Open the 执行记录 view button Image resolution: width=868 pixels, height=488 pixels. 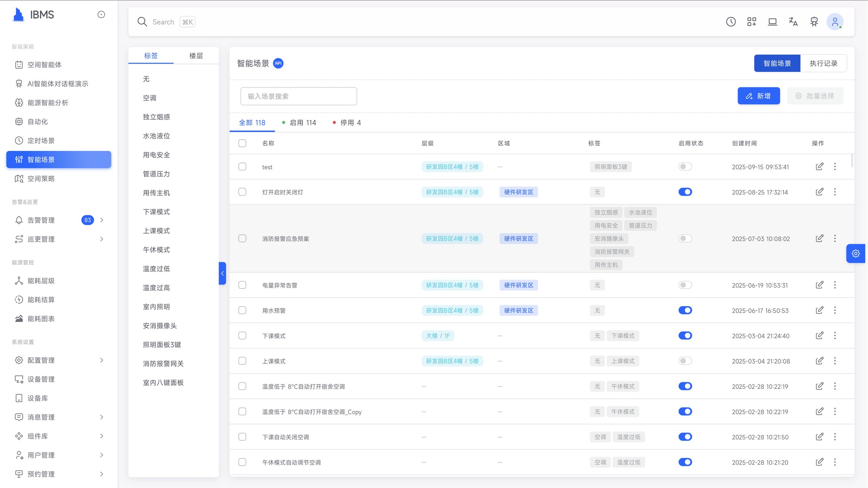click(824, 63)
